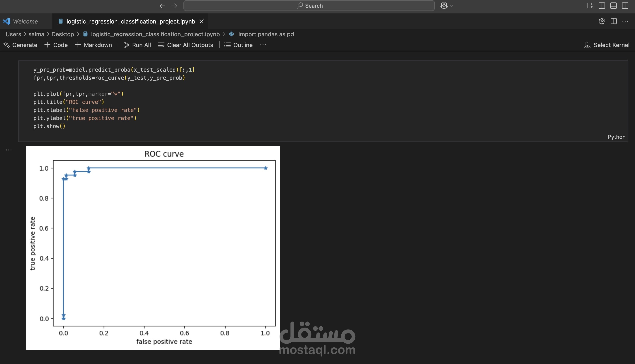Click the plus icon beside Code
635x364 pixels.
pyautogui.click(x=47, y=45)
